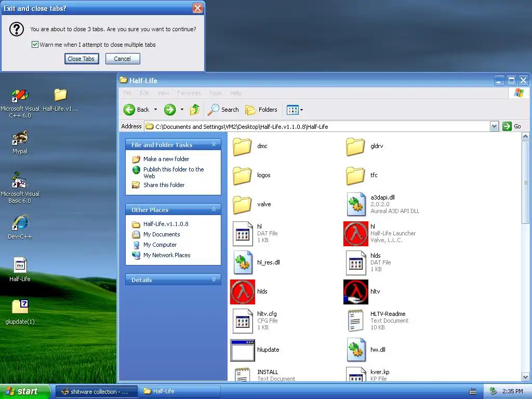Collapse the File and Folder Tasks panel
532x399 pixels.
point(214,144)
